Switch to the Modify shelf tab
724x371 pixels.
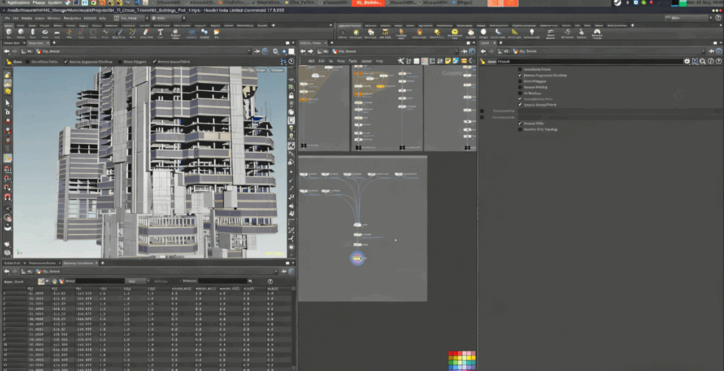tap(21, 25)
